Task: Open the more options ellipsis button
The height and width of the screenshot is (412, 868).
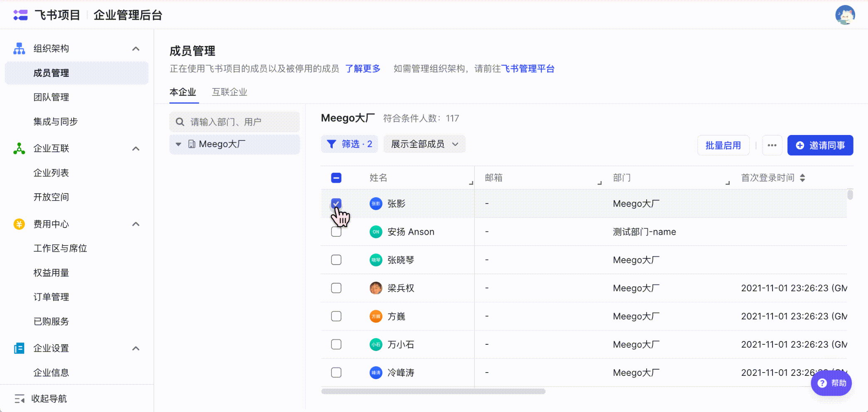Action: 772,145
